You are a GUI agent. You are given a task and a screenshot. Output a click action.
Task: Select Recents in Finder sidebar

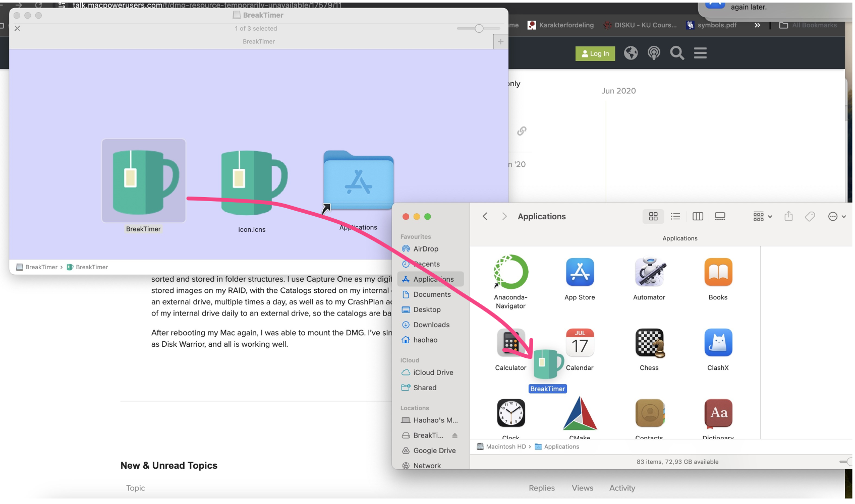pyautogui.click(x=430, y=264)
